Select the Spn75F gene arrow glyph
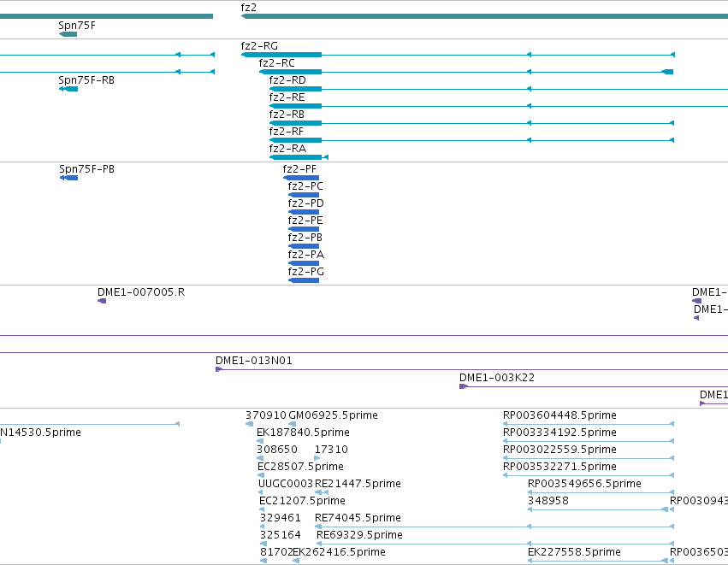Image resolution: width=728 pixels, height=565 pixels. [x=68, y=34]
